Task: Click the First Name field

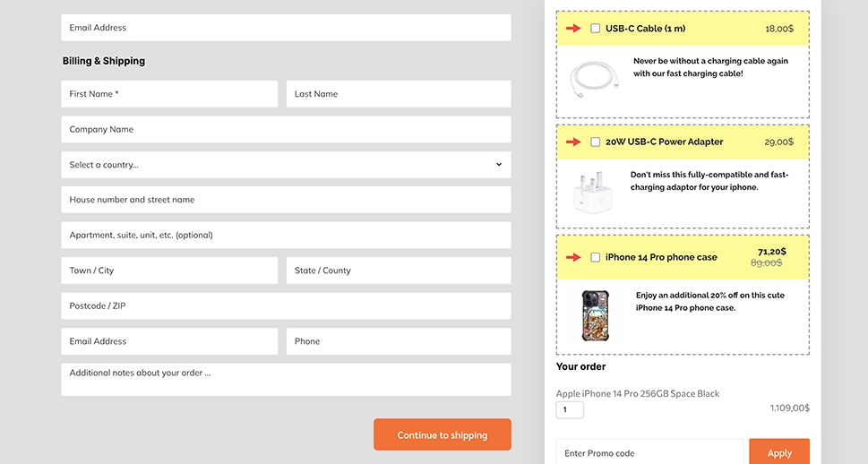Action: (169, 94)
